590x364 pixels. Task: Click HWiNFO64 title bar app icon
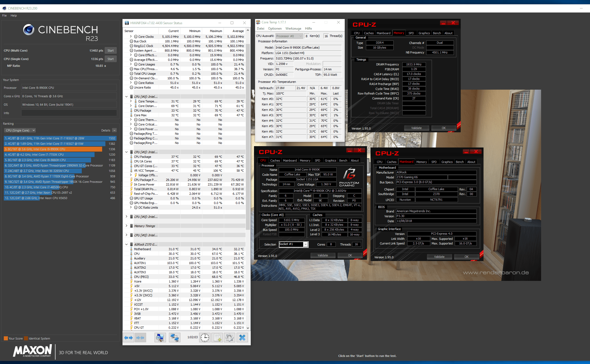coord(127,23)
